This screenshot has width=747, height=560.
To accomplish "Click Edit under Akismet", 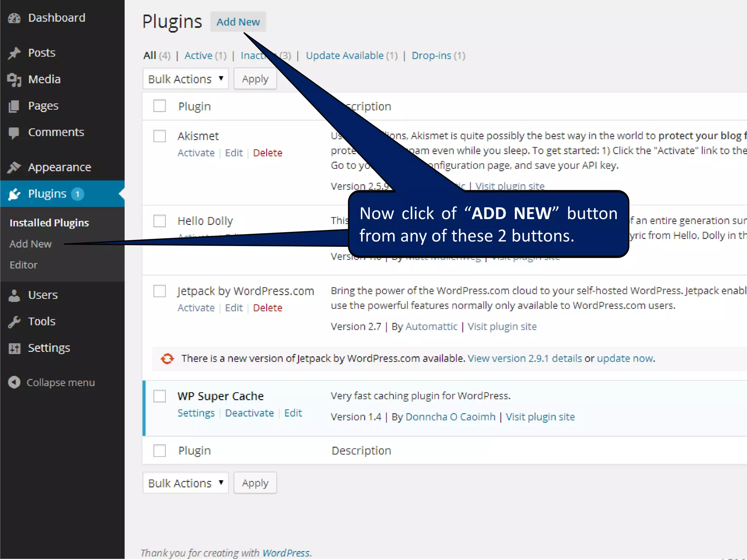I will (x=234, y=153).
